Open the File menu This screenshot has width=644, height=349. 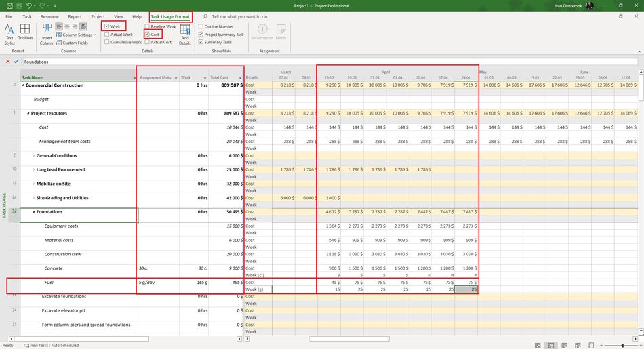coord(9,17)
